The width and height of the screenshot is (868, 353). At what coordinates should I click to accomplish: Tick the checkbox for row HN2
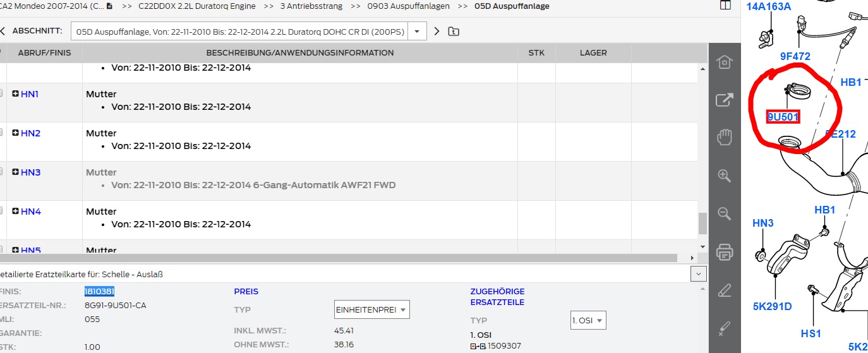click(1, 133)
